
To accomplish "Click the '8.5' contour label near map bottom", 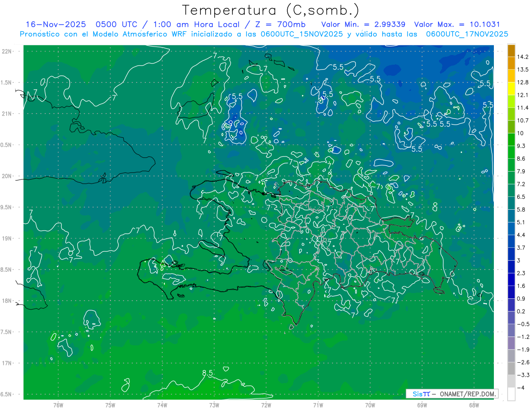I will point(207,373).
